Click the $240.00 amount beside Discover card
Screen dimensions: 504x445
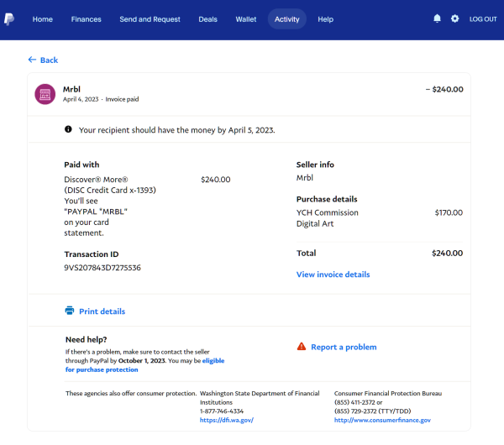point(216,180)
